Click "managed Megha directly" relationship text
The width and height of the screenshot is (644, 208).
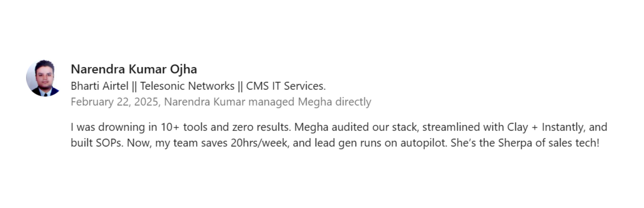[x=310, y=102]
